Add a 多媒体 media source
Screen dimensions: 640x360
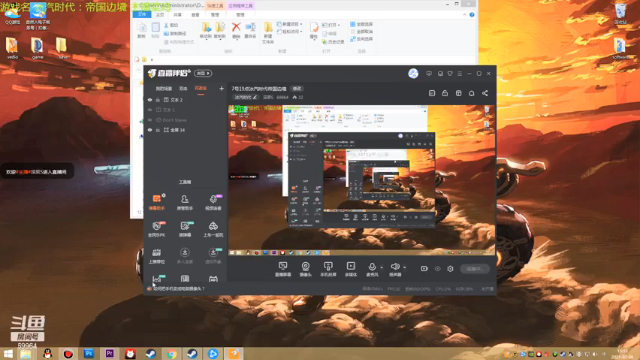coord(351,269)
